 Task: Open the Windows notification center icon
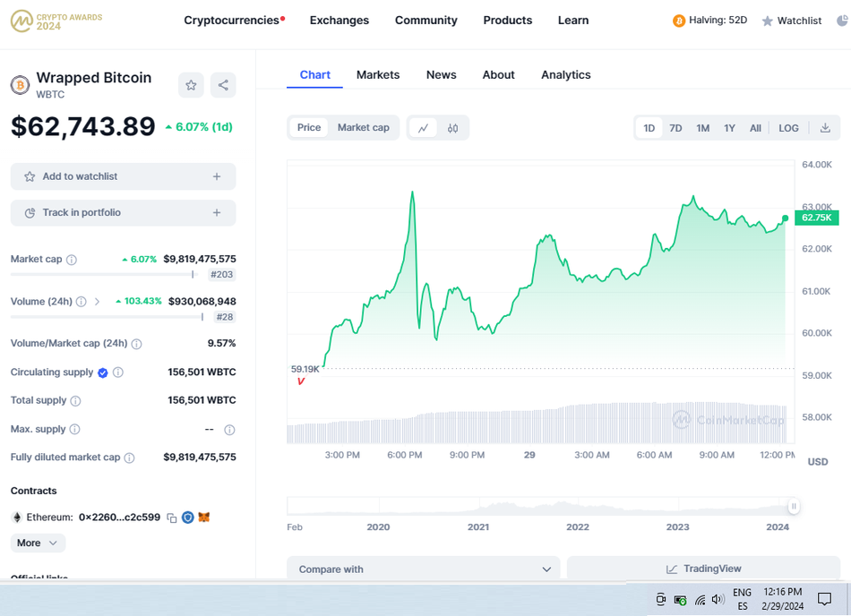click(824, 599)
